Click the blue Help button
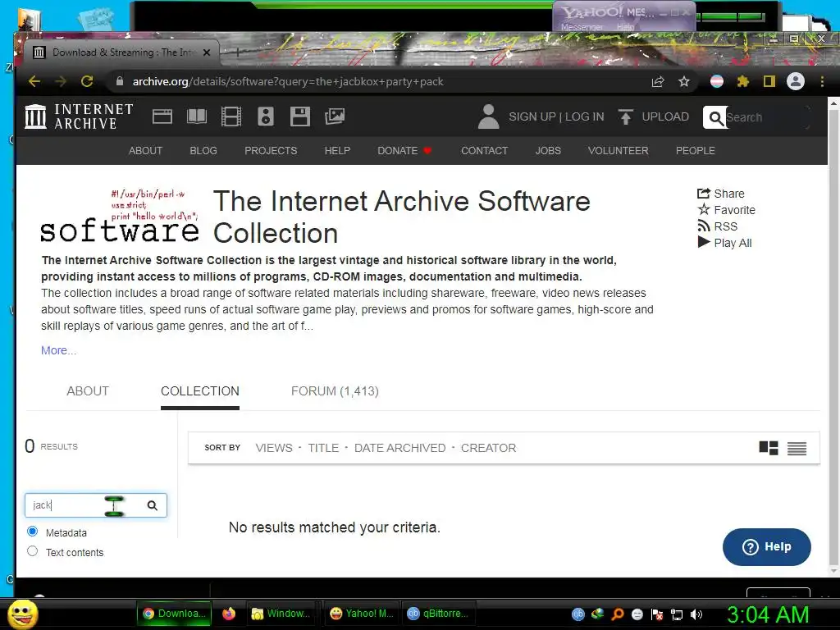This screenshot has height=630, width=840. pyautogui.click(x=767, y=547)
